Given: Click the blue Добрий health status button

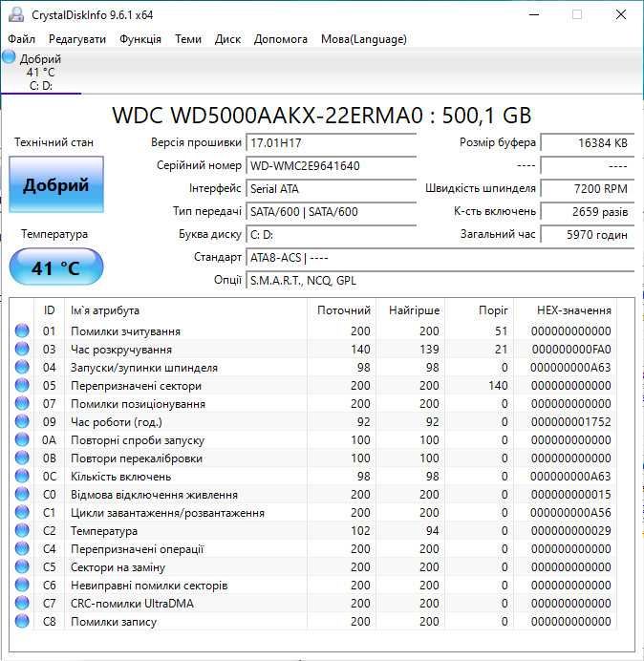Looking at the screenshot, I should (56, 184).
